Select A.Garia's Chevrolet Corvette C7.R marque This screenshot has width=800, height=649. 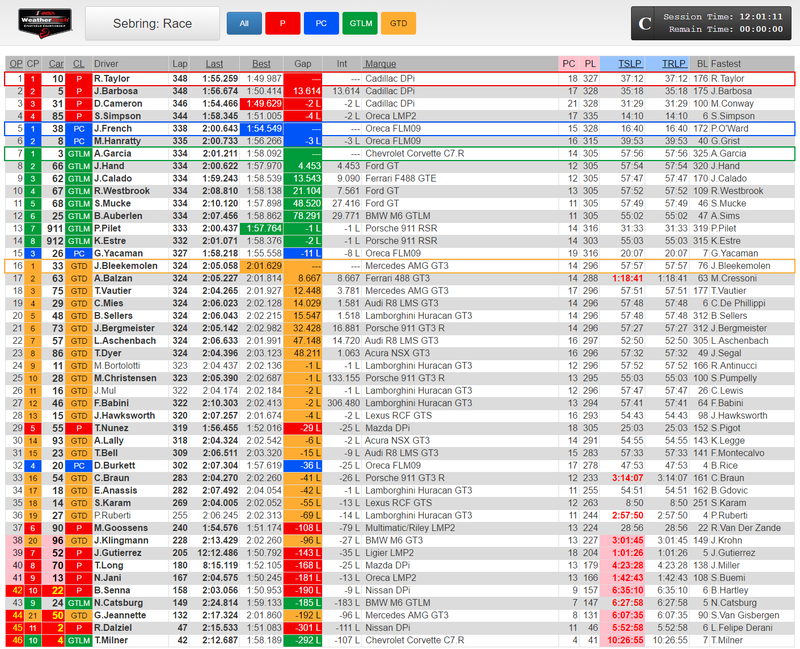(415, 154)
